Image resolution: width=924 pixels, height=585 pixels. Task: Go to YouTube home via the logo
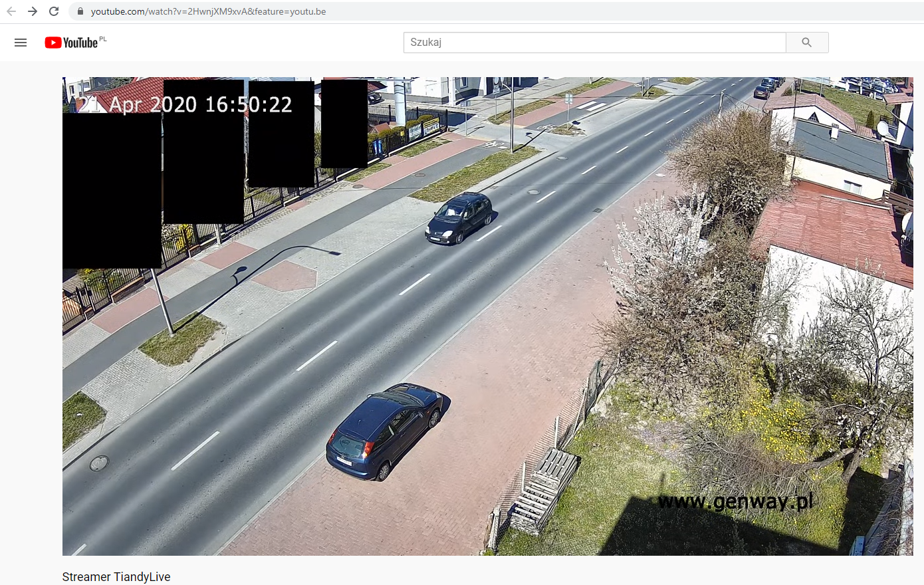(71, 43)
